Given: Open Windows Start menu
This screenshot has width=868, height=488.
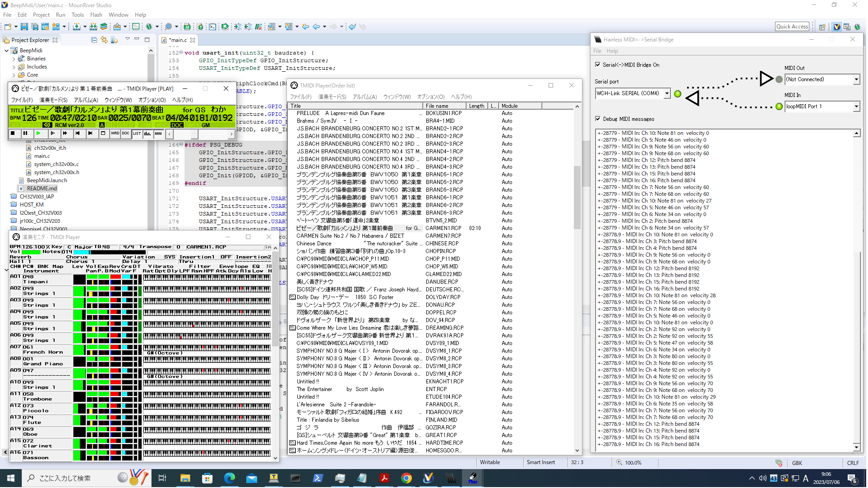Looking at the screenshot, I should [11, 479].
